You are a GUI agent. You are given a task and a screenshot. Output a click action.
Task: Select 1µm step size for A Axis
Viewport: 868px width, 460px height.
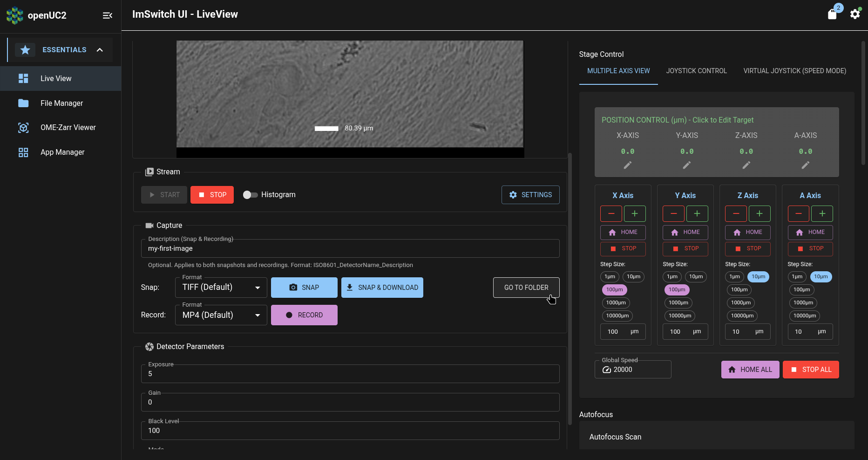797,276
